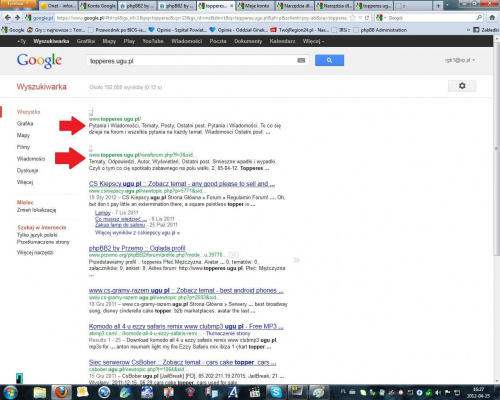Viewport: 500px width, 400px height.
Task: Open the search settings gear button
Action: [462, 86]
